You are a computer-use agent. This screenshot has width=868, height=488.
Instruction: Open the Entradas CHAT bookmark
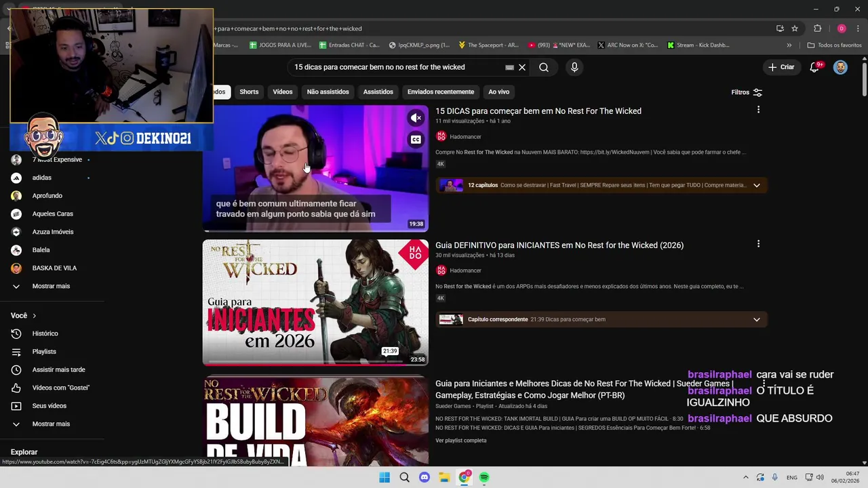coord(349,45)
